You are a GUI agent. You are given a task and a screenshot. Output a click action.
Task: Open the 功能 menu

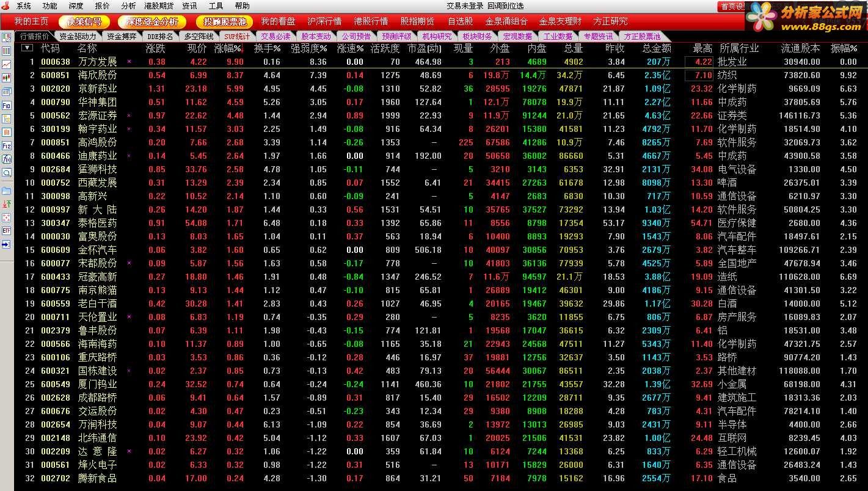(49, 6)
